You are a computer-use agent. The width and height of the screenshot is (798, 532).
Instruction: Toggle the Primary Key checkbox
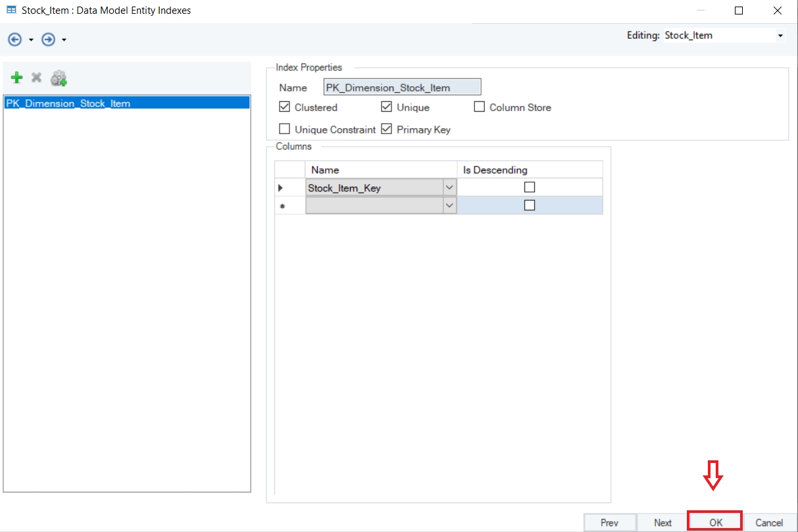coord(386,130)
